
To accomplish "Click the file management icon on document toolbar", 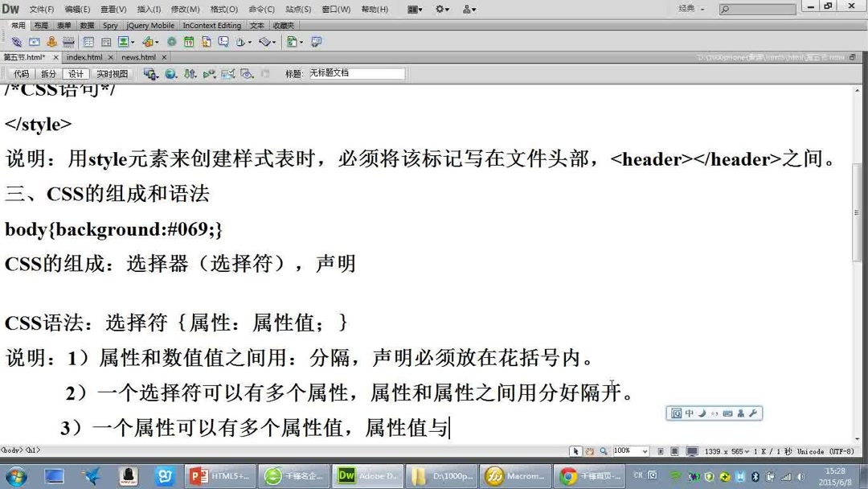I will (x=151, y=73).
